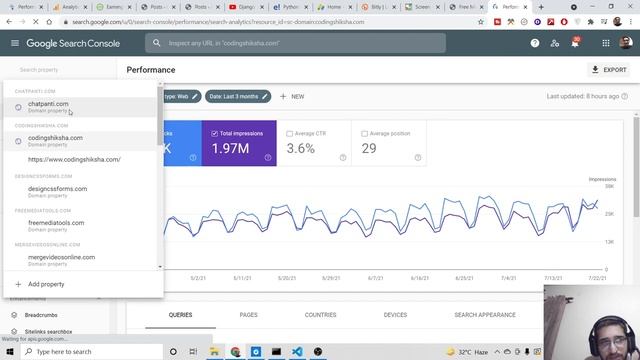
Task: Switch to the COUNTRIES tab
Action: click(x=320, y=315)
